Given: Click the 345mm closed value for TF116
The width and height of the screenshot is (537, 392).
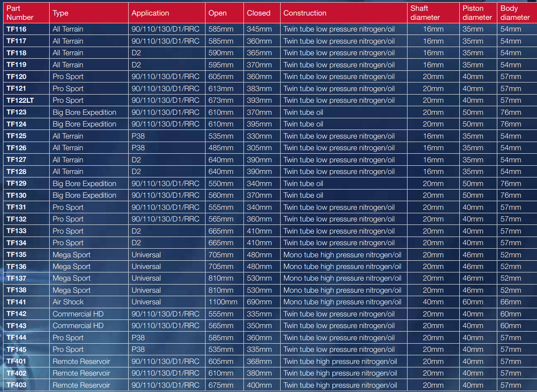Looking at the screenshot, I should pos(259,29).
